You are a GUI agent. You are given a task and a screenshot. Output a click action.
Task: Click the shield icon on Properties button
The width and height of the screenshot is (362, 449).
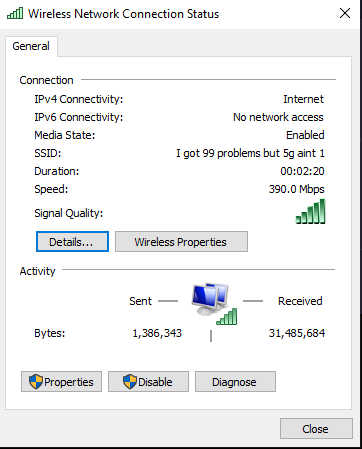(36, 382)
